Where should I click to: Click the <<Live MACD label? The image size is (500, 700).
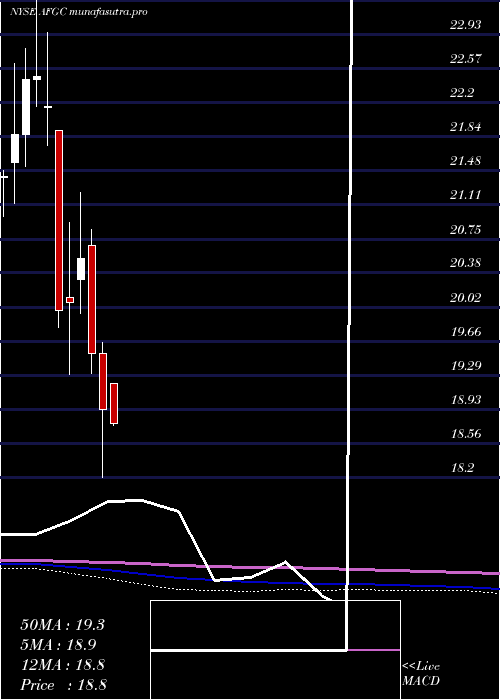[421, 674]
